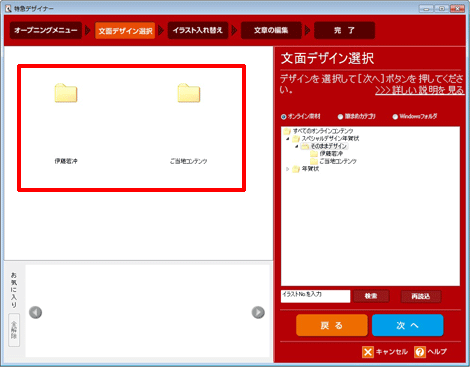Viewport: 470px width, 367px height.
Task: Select the オンライン素材 radio button
Action: point(284,117)
